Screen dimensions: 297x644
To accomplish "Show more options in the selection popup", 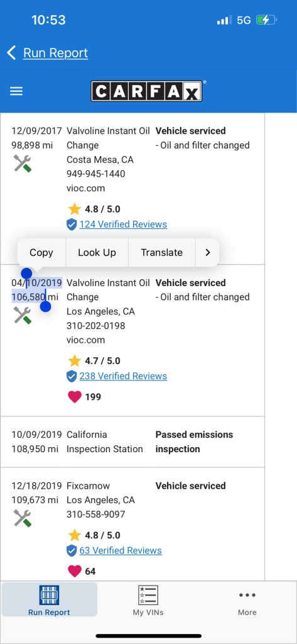I will [207, 253].
